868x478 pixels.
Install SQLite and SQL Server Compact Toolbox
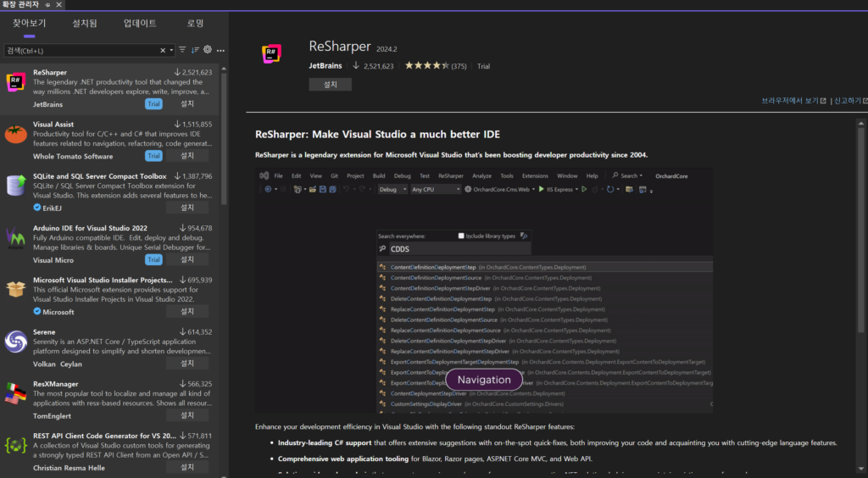point(187,208)
